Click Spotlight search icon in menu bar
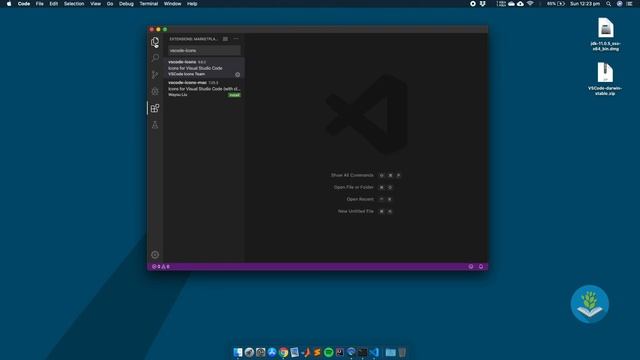 tap(608, 4)
